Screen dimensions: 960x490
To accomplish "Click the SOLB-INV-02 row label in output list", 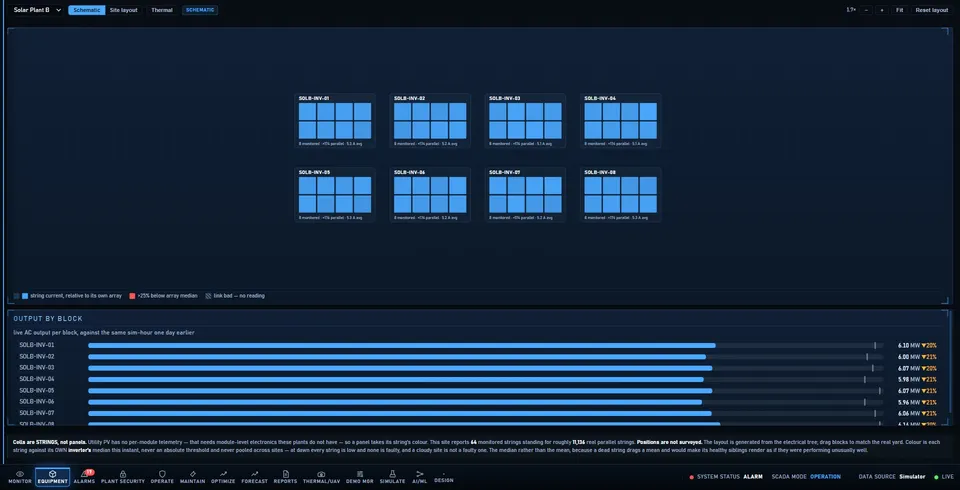I will point(37,356).
